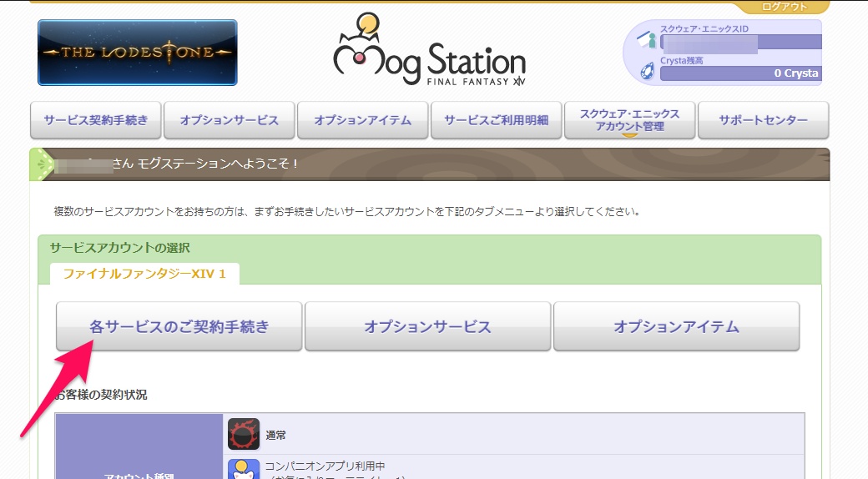The height and width of the screenshot is (479, 868).
Task: Open オプションアイテム in the top menu
Action: point(362,120)
